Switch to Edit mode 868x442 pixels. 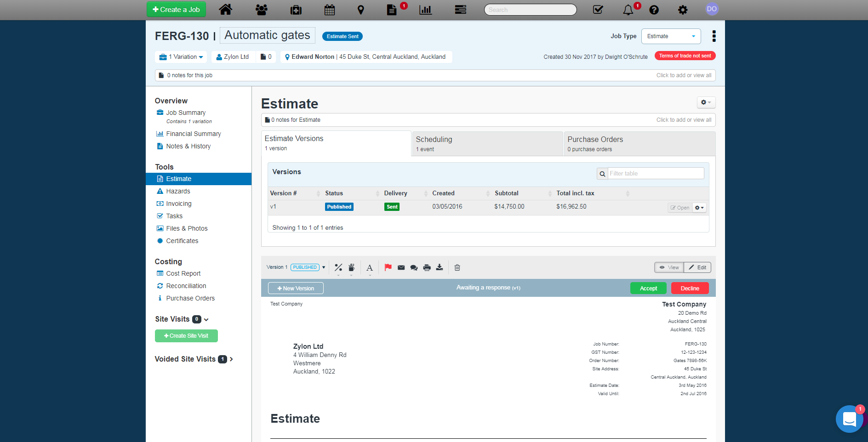(697, 267)
